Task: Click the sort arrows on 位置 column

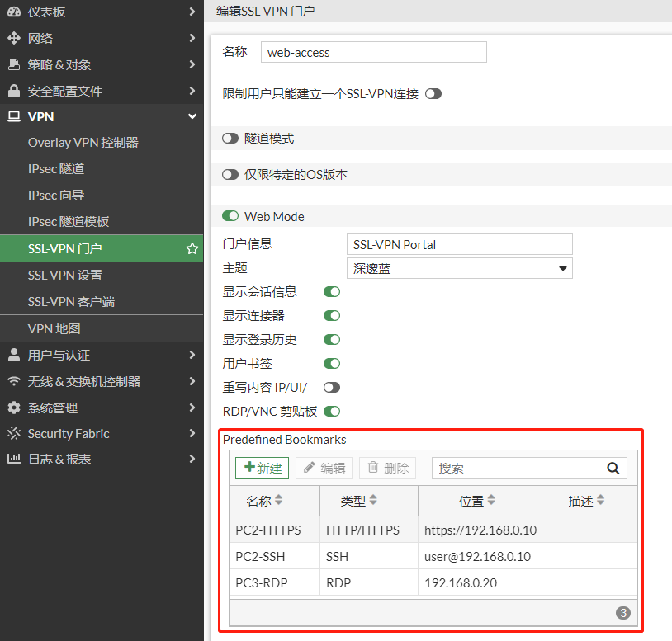Action: coord(491,501)
